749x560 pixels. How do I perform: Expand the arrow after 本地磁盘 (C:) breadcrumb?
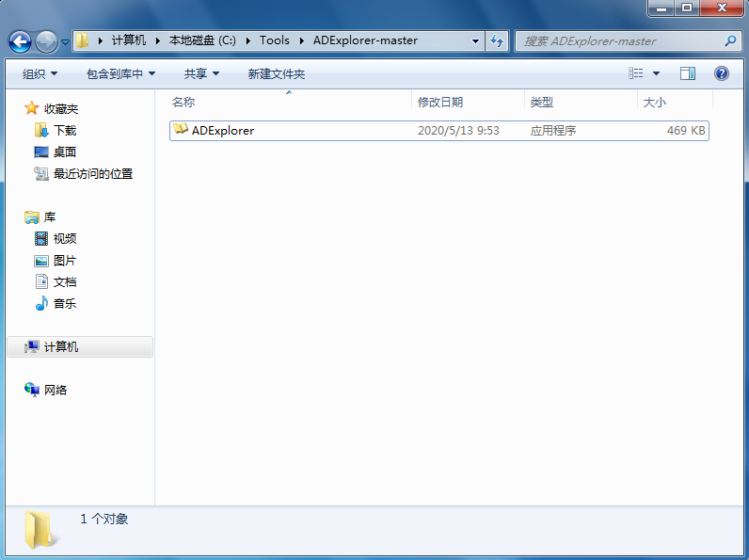click(x=247, y=41)
